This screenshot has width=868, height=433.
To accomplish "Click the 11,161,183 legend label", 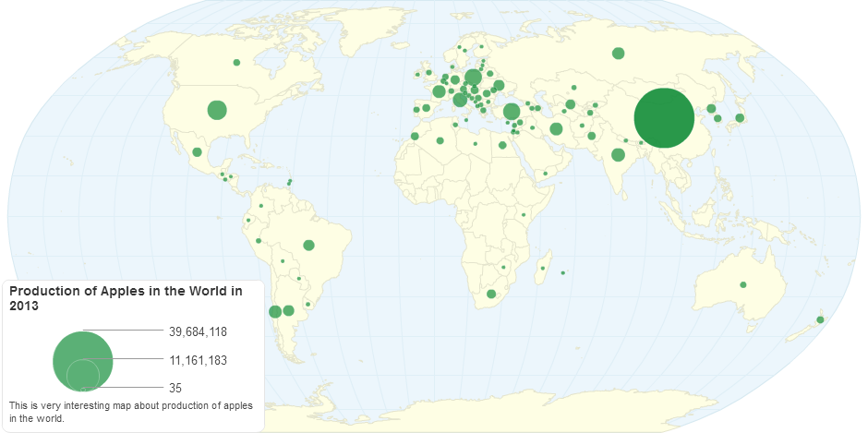I will [x=198, y=359].
